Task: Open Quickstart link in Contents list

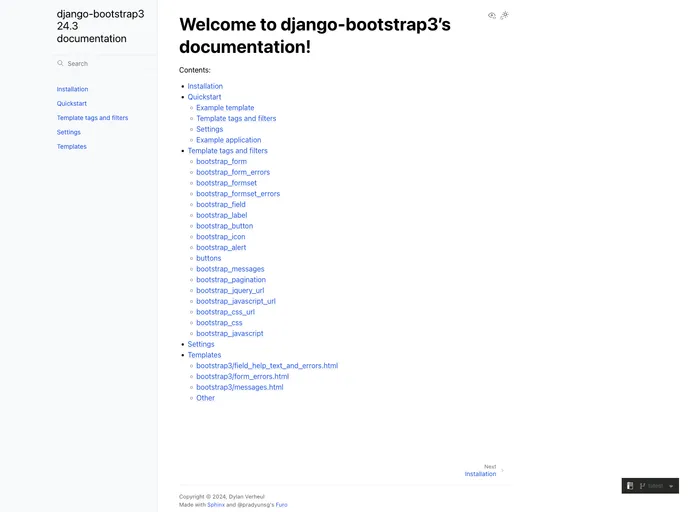Action: [204, 97]
